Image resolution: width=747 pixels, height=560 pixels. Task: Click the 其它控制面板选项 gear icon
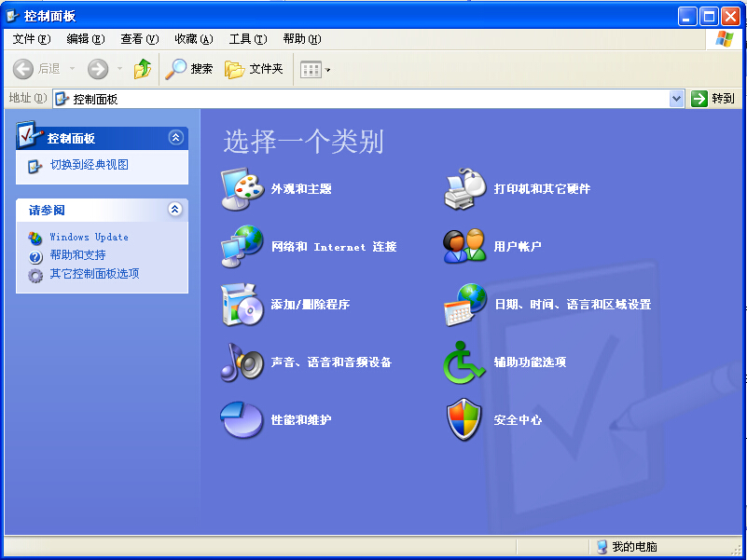(35, 276)
